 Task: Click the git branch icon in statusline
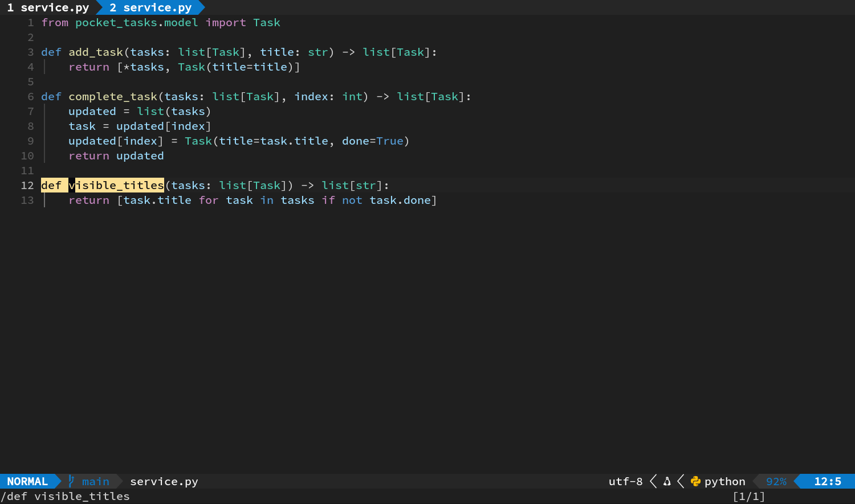(71, 481)
